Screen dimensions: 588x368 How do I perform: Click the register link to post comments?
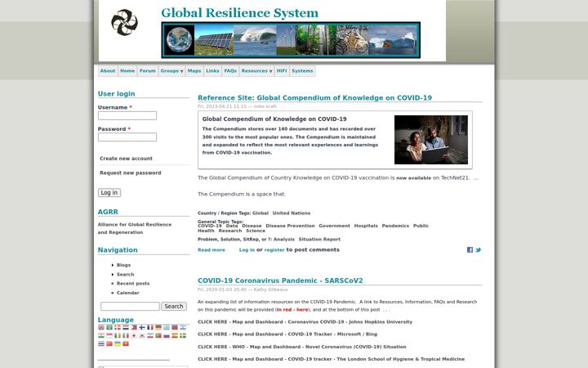(x=274, y=250)
